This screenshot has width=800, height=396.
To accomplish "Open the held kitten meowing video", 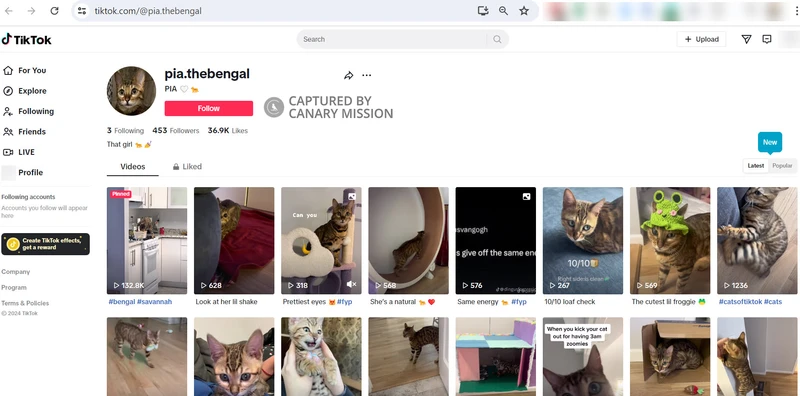I will tap(321, 357).
